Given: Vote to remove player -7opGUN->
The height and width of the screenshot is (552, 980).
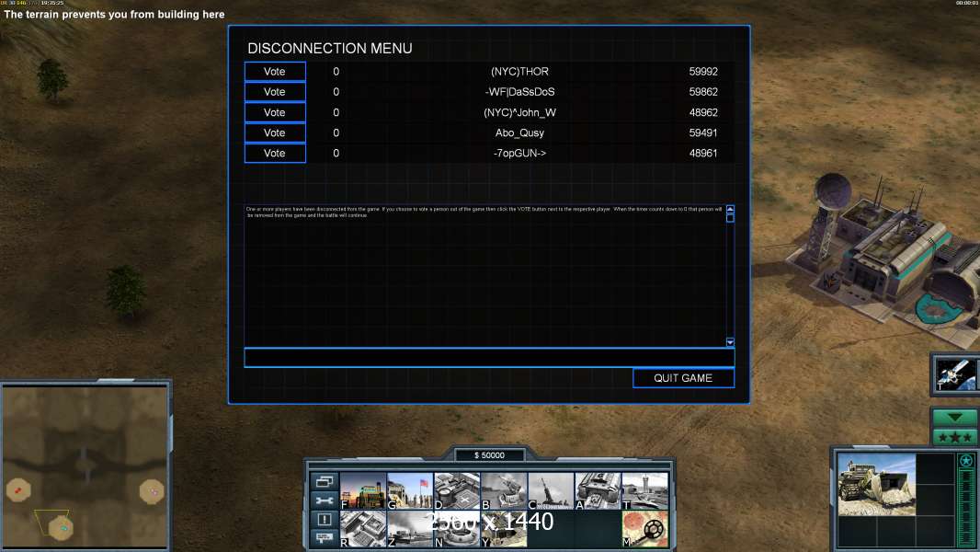Looking at the screenshot, I should pos(275,153).
